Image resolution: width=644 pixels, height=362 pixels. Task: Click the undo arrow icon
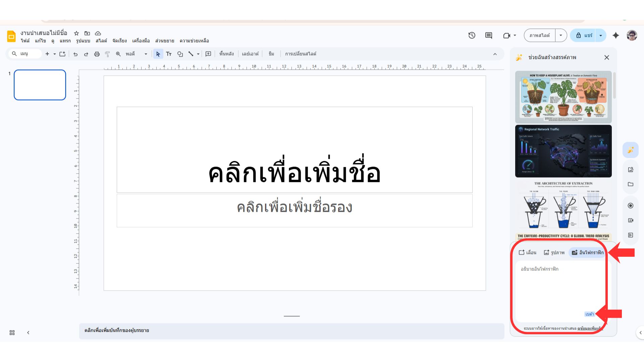pyautogui.click(x=75, y=54)
